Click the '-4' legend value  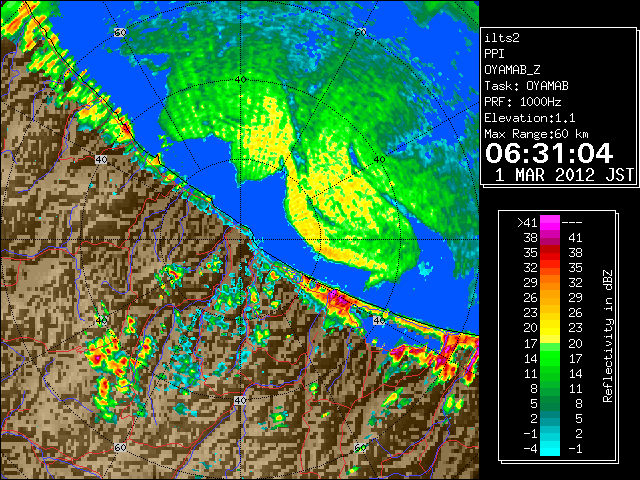coord(530,449)
